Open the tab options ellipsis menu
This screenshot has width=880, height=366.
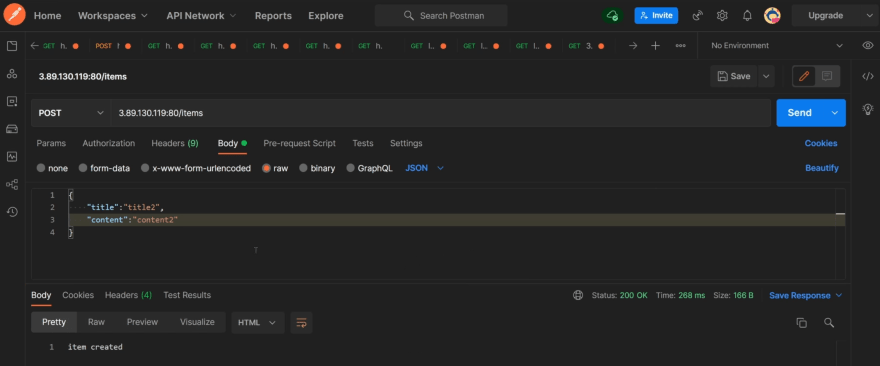click(680, 45)
